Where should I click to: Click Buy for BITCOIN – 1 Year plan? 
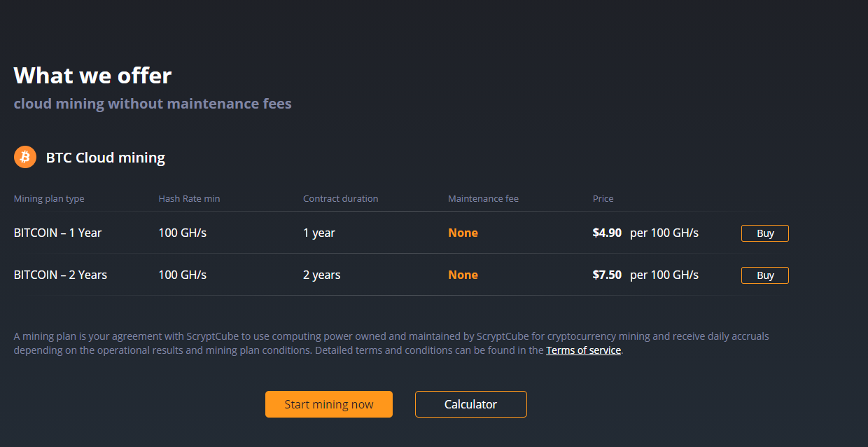[764, 233]
